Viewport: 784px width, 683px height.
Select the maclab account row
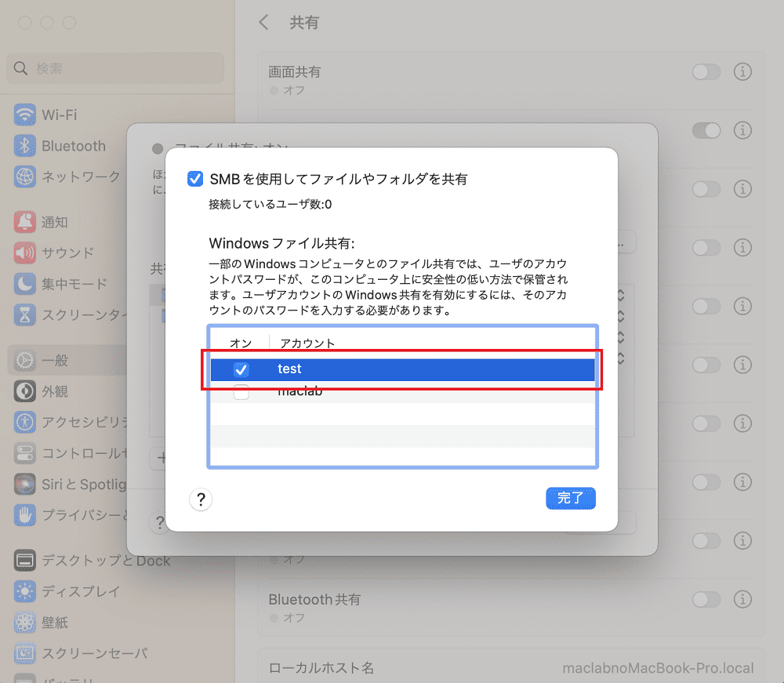pyautogui.click(x=402, y=392)
